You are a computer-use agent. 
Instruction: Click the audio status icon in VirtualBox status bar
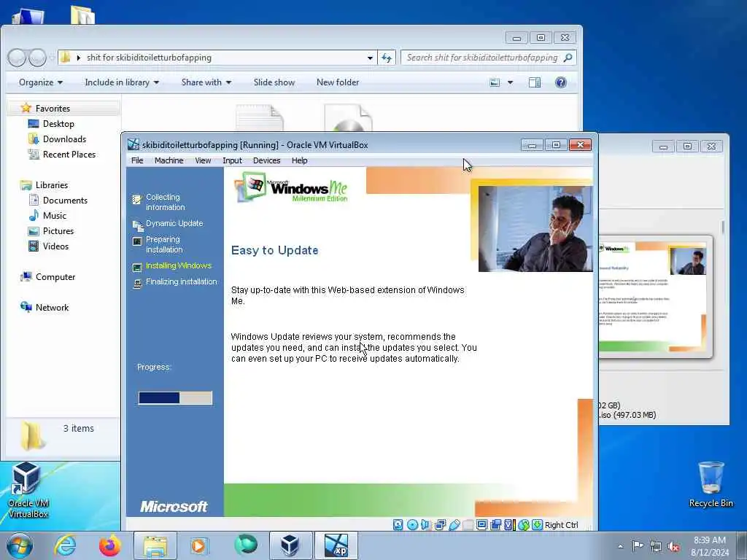pos(426,525)
